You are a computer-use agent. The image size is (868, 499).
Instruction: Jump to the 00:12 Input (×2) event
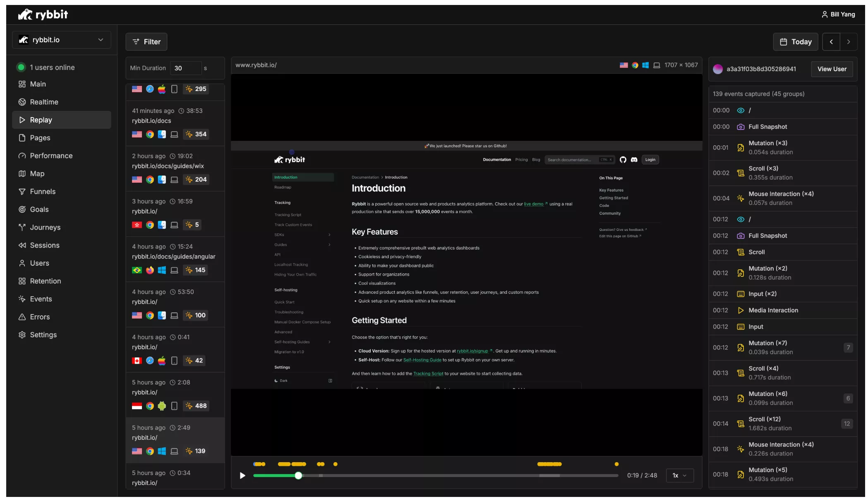click(783, 294)
